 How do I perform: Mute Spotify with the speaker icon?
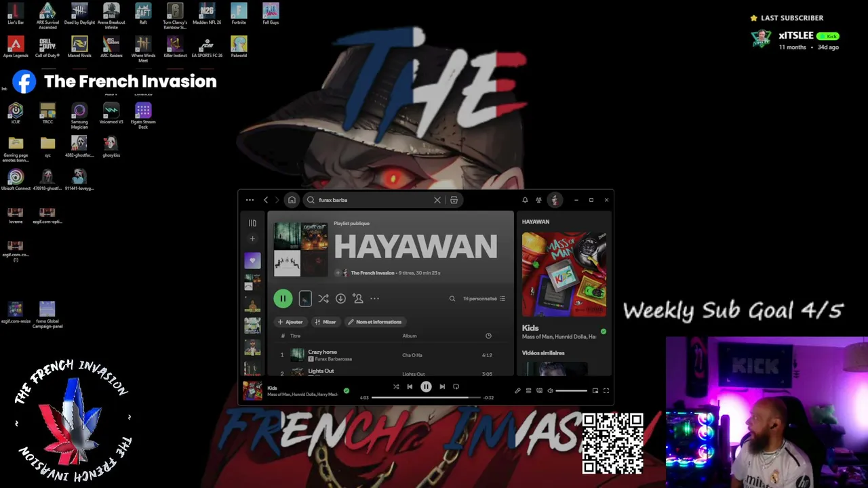(550, 390)
